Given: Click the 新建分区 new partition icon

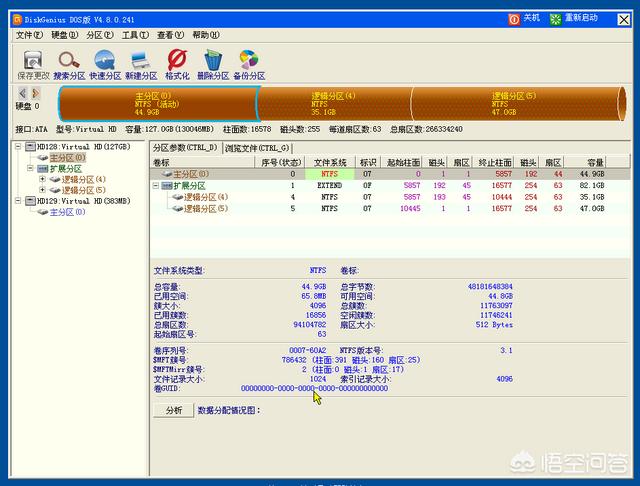Looking at the screenshot, I should tap(141, 60).
